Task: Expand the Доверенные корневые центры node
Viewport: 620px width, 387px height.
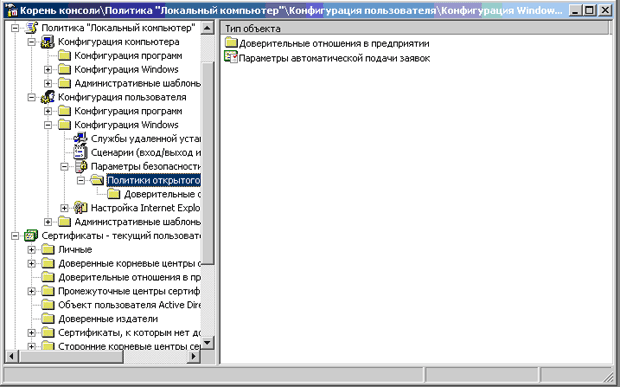Action: point(32,264)
